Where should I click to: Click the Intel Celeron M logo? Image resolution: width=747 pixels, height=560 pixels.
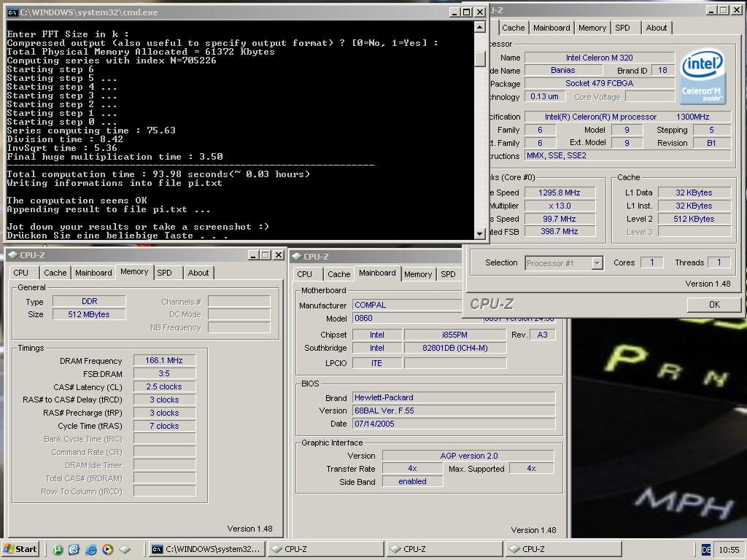(x=703, y=77)
